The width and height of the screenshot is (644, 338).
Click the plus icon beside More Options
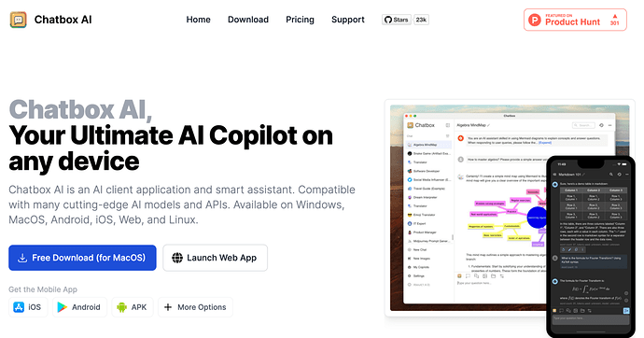click(x=168, y=307)
